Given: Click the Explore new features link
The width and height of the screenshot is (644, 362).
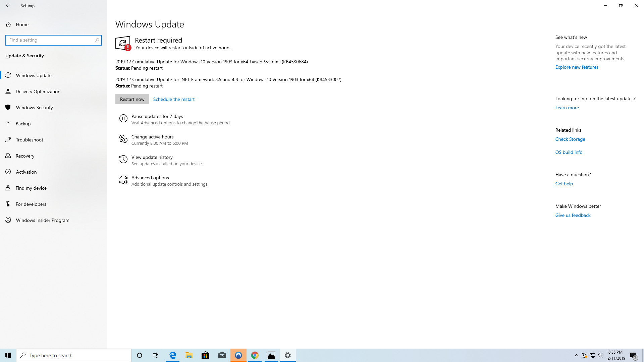Looking at the screenshot, I should tap(577, 67).
